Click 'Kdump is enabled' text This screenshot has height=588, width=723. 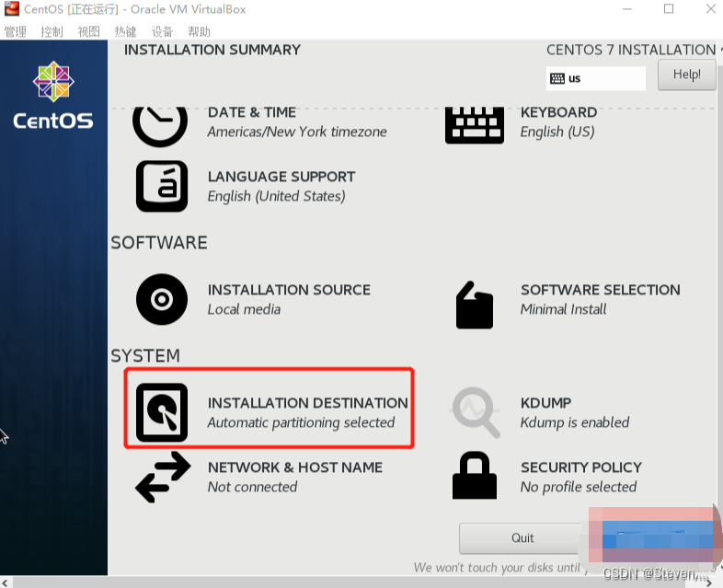(575, 423)
